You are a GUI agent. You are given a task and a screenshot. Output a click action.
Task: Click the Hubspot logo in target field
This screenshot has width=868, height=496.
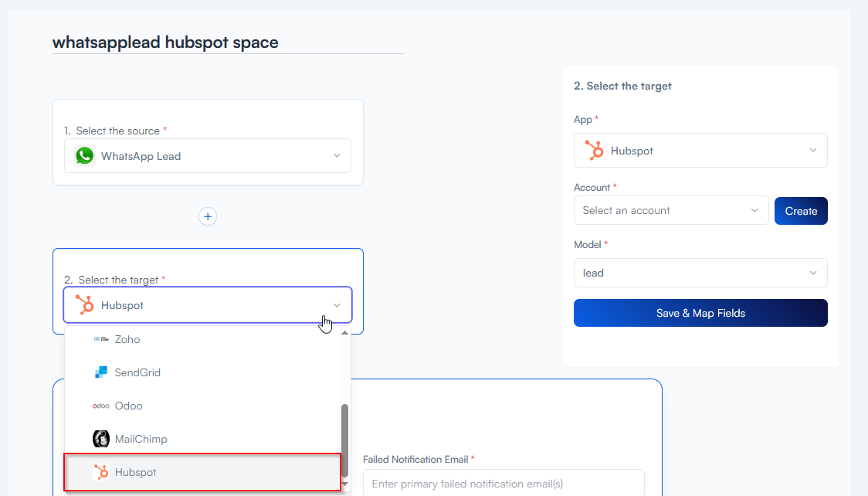click(x=84, y=305)
